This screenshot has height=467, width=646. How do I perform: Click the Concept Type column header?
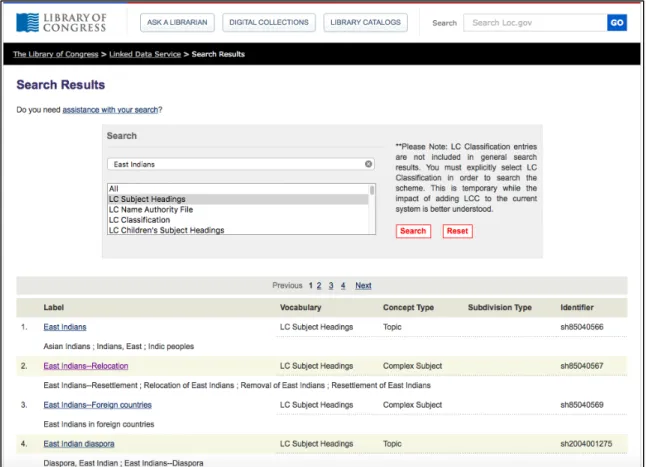point(408,307)
